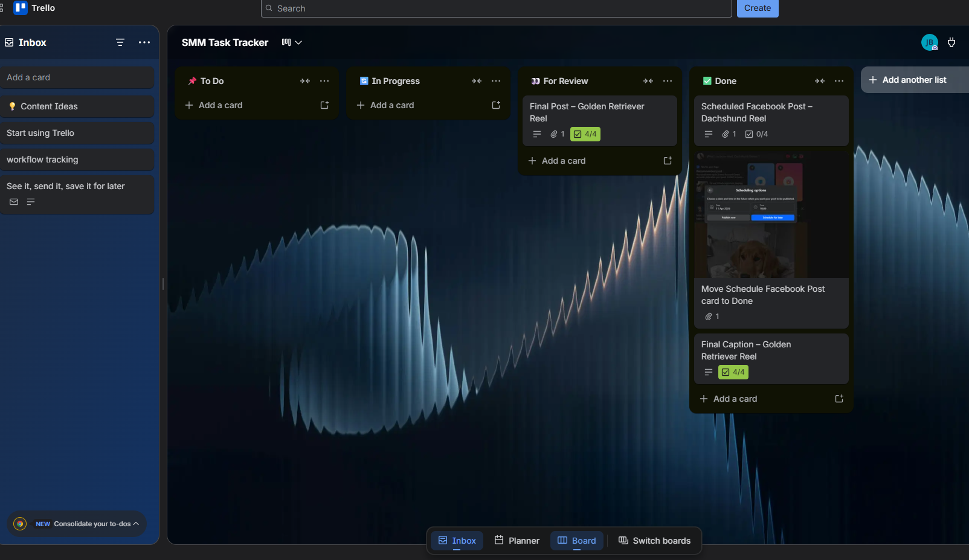Click attachment badge on Move Schedule card

click(712, 317)
